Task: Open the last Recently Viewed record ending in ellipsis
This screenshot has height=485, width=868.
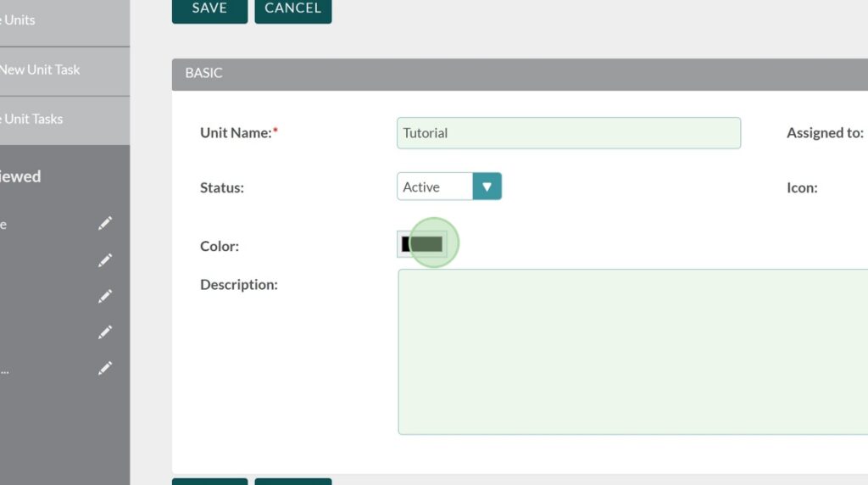Action: (x=4, y=370)
